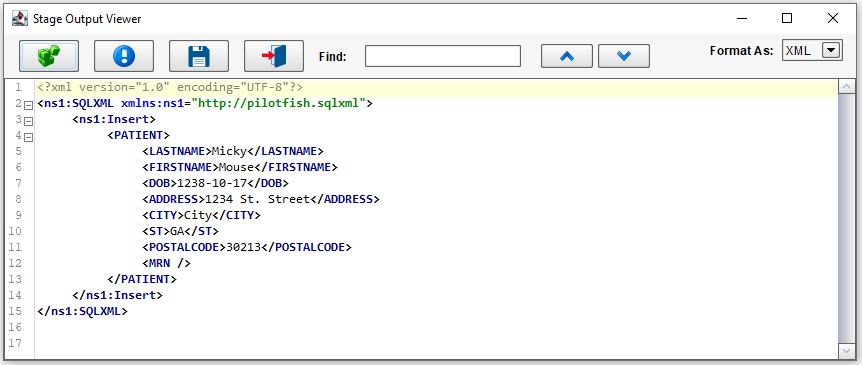The image size is (862, 365).
Task: Focus the Find text field
Action: [443, 56]
